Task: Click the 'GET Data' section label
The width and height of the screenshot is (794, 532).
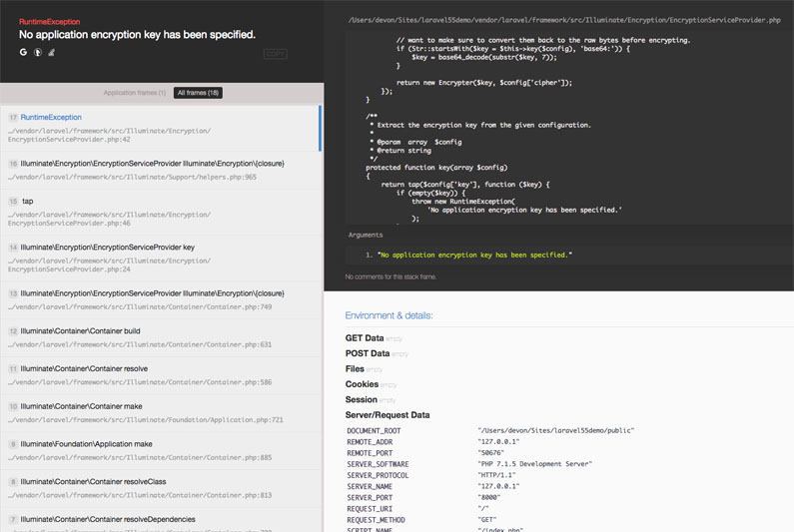Action: (x=365, y=338)
